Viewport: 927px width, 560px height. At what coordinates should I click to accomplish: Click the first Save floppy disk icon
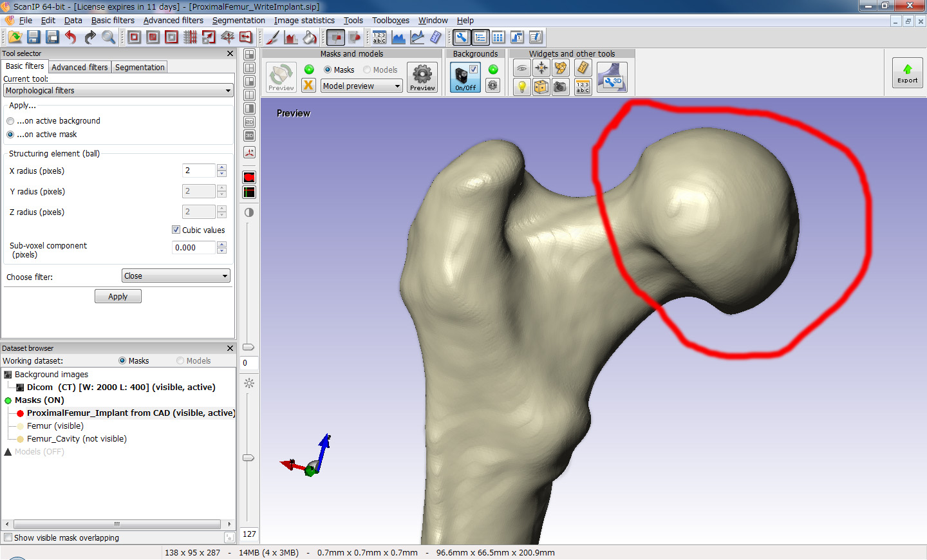(33, 37)
